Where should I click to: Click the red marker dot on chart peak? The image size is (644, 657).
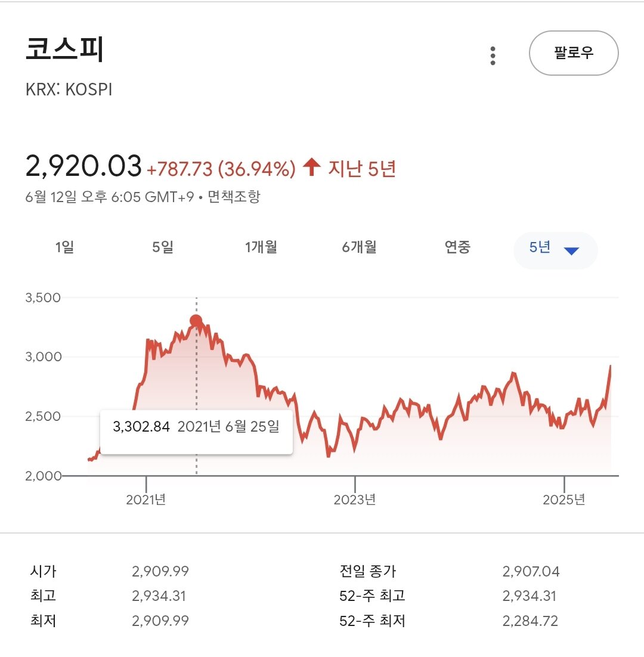tap(196, 321)
